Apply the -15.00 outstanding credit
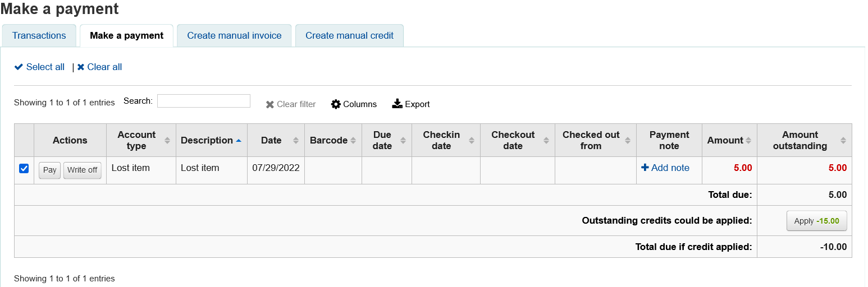Image resolution: width=868 pixels, height=287 pixels. coord(816,221)
